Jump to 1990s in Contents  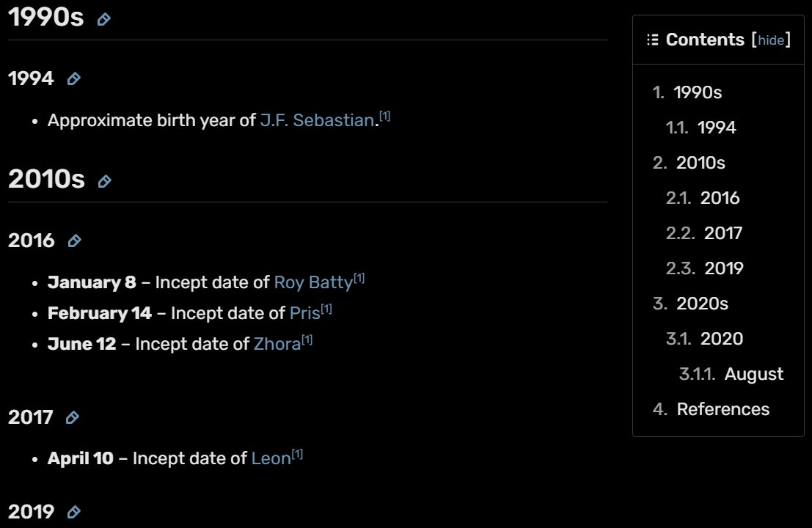[697, 92]
